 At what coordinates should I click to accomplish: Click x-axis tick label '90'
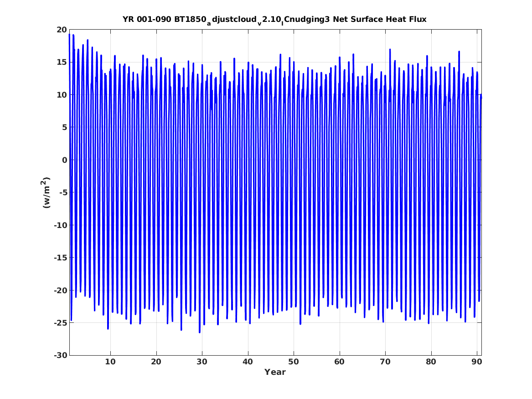tap(477, 362)
